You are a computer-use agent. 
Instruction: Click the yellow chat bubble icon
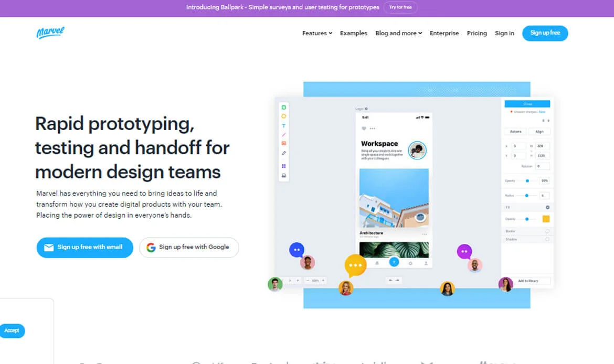coord(355,265)
